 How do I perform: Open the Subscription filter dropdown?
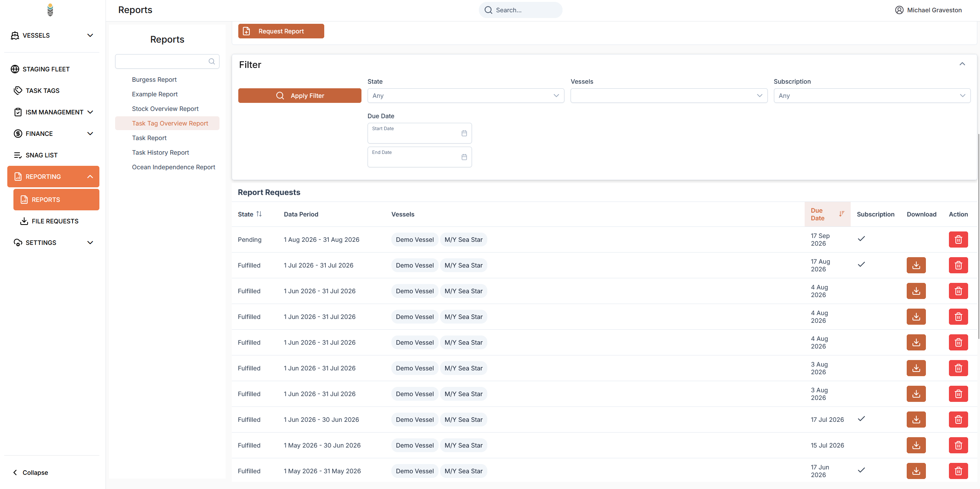click(872, 96)
